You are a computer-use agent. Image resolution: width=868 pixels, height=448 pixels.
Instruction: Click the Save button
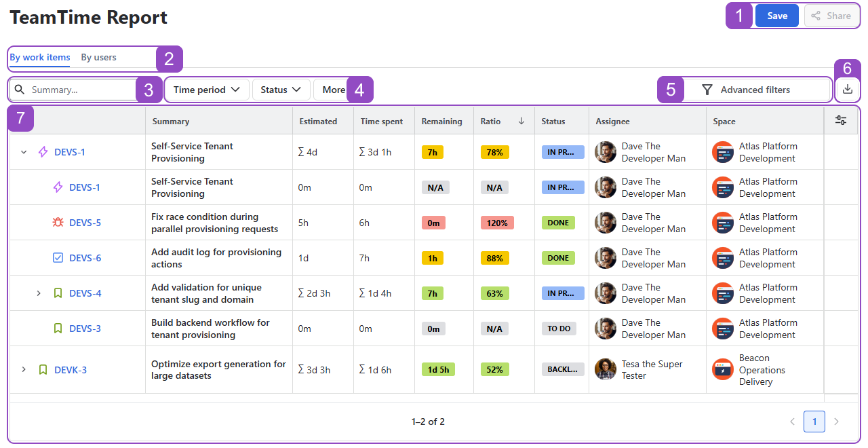point(776,16)
